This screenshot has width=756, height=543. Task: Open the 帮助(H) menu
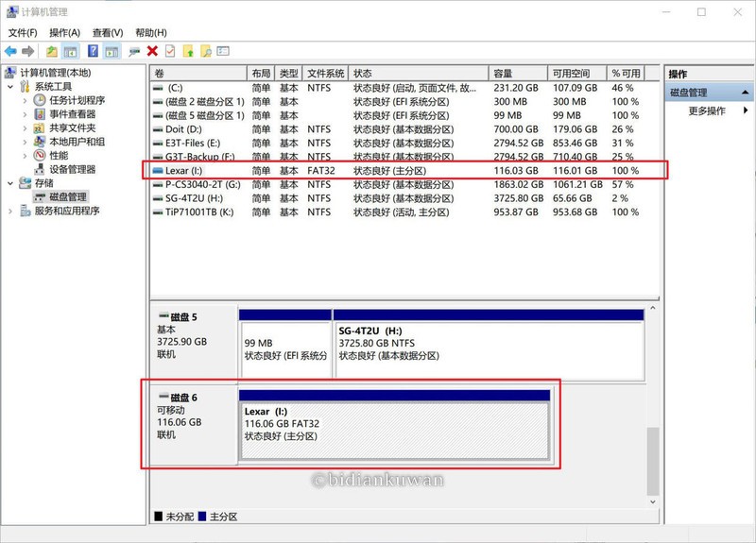[151, 33]
